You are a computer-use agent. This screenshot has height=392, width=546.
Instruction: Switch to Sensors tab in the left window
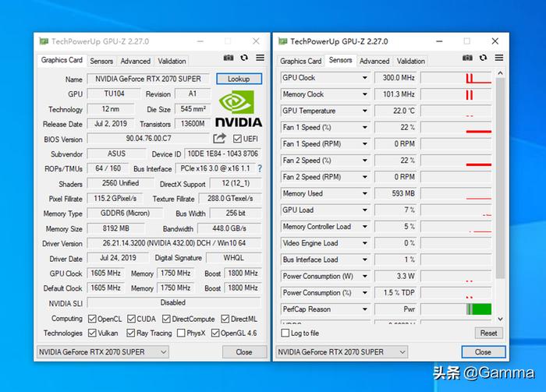pos(101,61)
